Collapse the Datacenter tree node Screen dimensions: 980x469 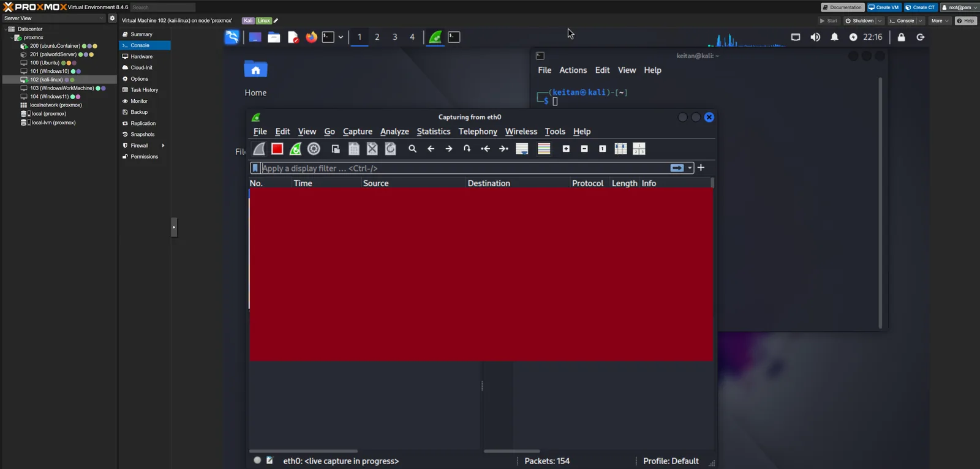click(x=6, y=29)
